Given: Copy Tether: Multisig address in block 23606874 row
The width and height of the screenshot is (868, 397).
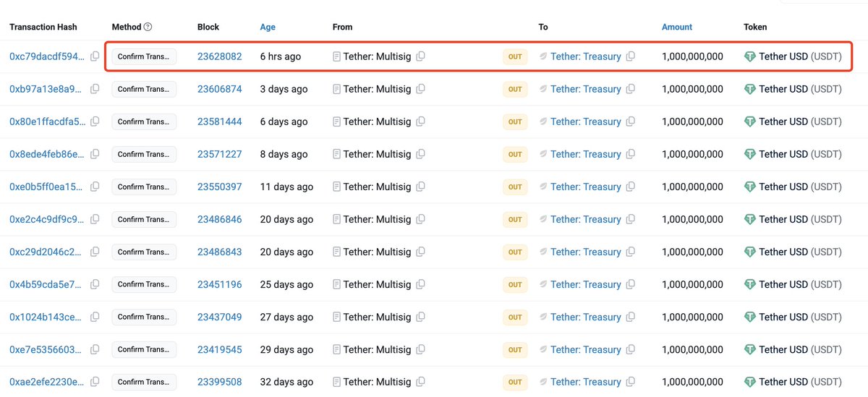Looking at the screenshot, I should [421, 89].
